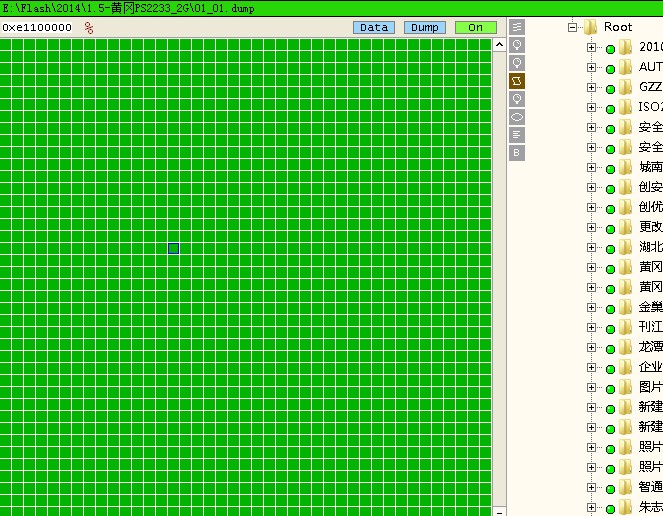Select the 创优 folder label
Viewport: 663px width, 516px height.
tap(651, 207)
